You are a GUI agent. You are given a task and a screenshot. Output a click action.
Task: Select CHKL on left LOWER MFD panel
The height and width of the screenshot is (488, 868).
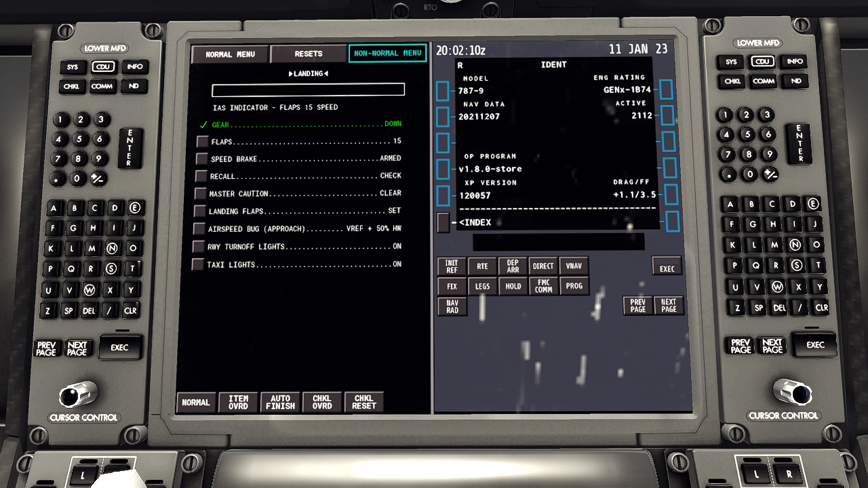click(x=71, y=86)
